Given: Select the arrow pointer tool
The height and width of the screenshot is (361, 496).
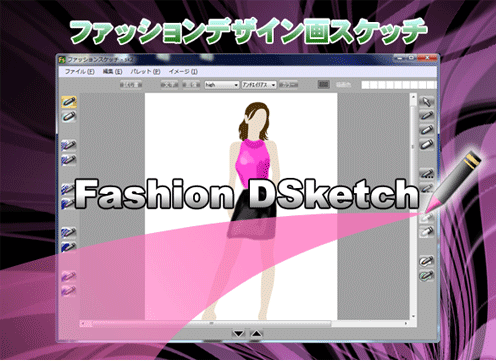Looking at the screenshot, I should pos(427,101).
